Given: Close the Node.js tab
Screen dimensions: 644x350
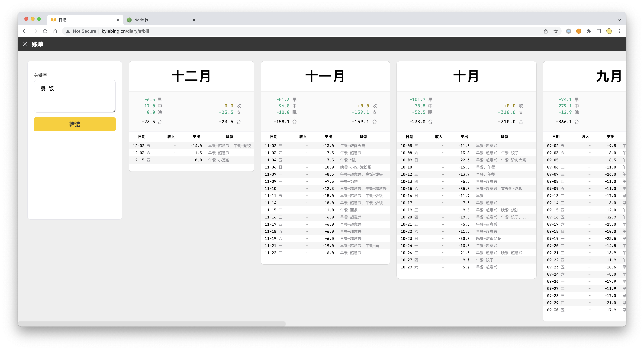Looking at the screenshot, I should click(194, 20).
